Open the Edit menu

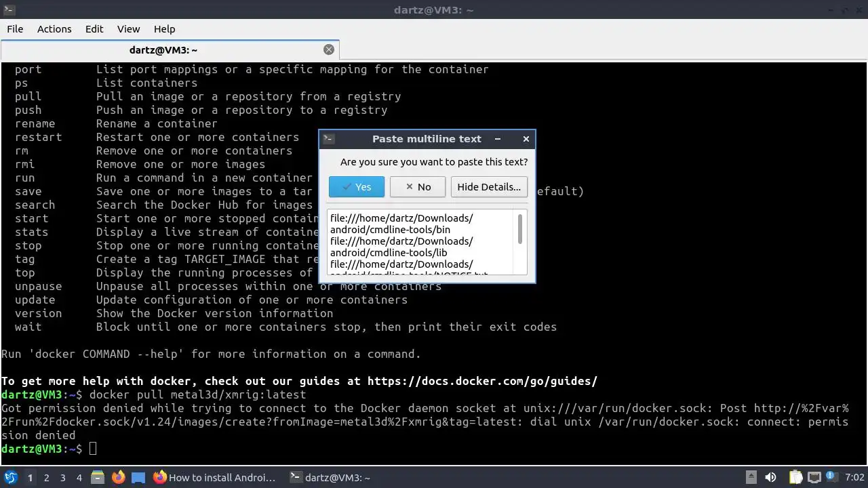click(94, 28)
